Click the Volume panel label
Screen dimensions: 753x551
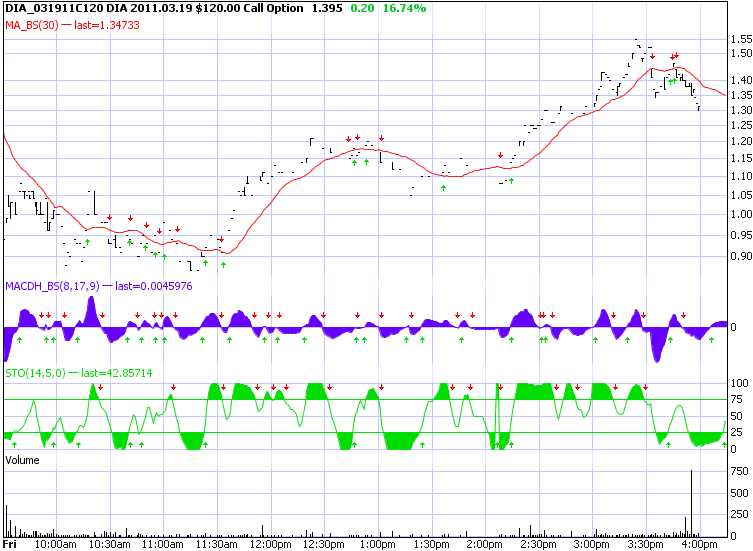point(21,459)
